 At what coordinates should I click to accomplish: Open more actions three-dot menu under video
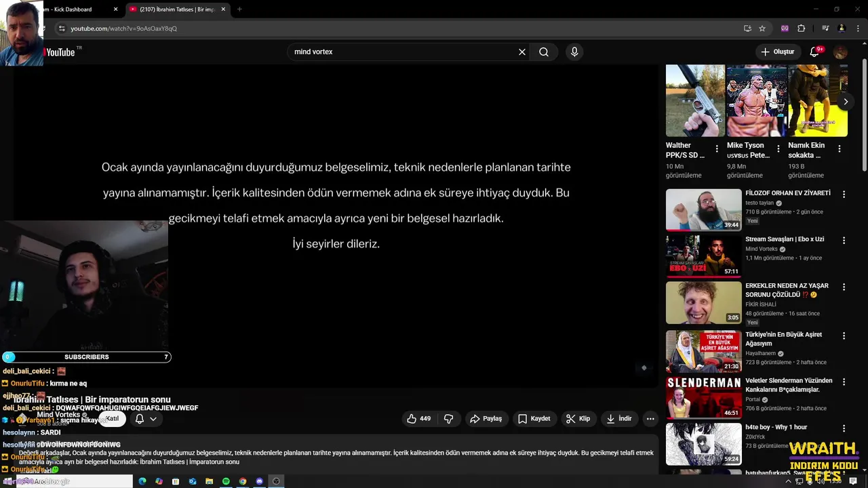650,419
